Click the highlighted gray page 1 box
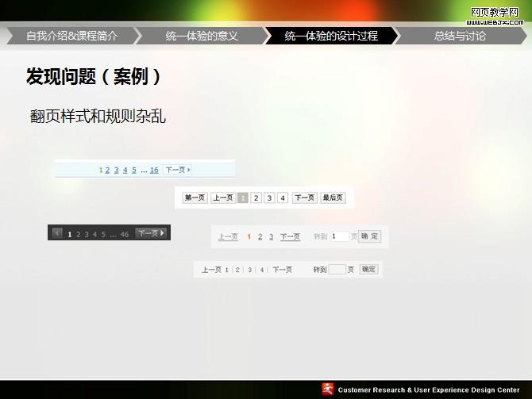The height and width of the screenshot is (399, 532). [x=243, y=198]
